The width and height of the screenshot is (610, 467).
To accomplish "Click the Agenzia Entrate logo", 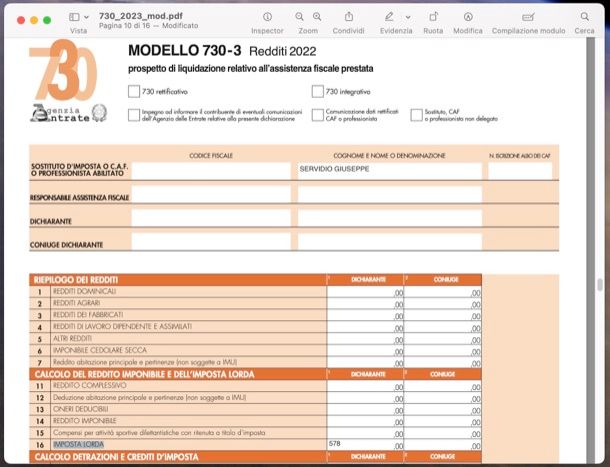I will click(68, 113).
